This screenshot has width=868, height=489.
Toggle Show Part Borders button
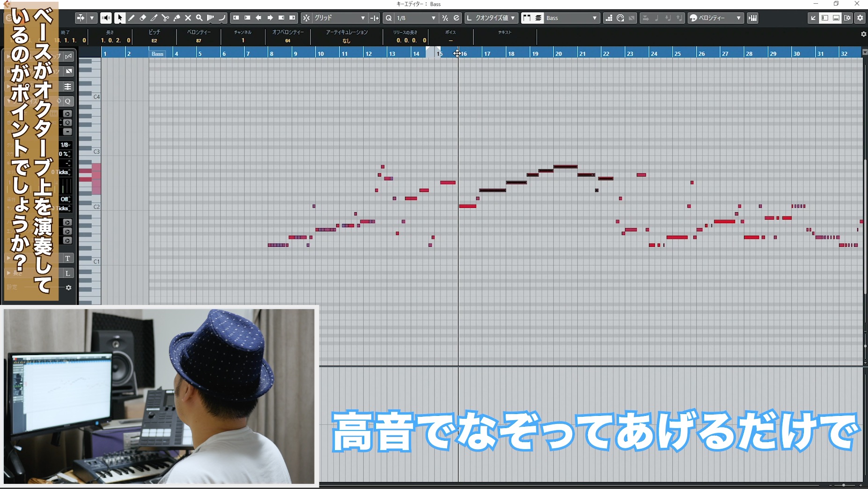527,18
